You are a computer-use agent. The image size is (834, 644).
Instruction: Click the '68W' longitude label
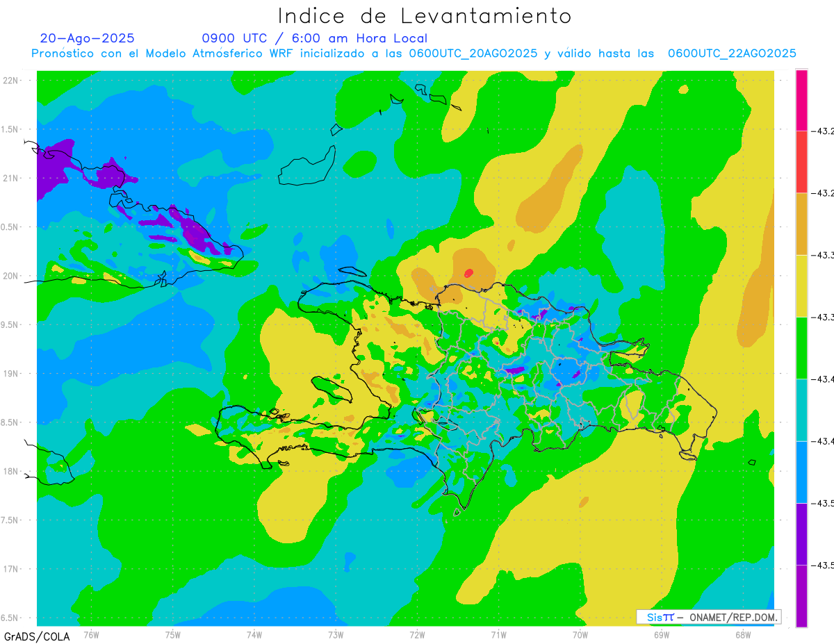coord(743,634)
